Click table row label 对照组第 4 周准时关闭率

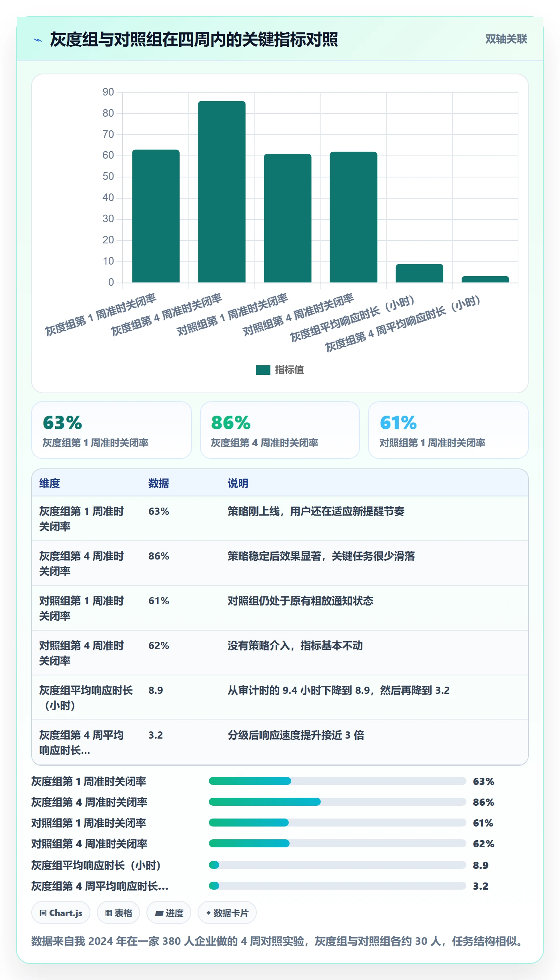coord(82,653)
